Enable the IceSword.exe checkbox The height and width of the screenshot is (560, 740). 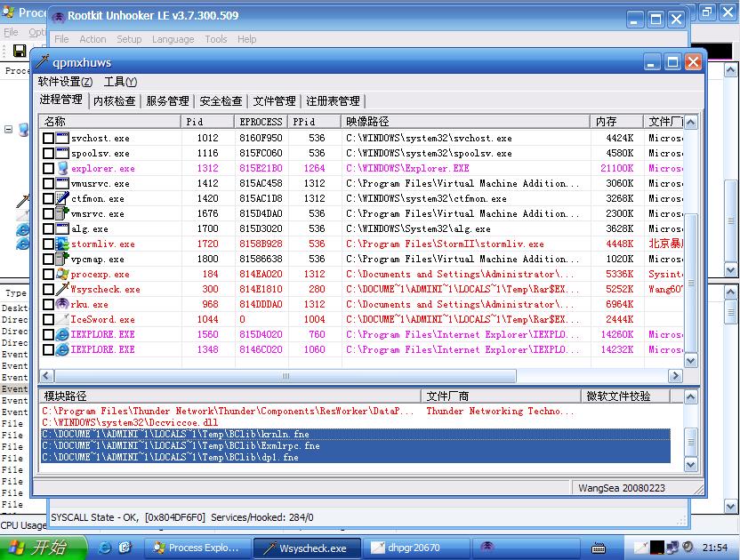tap(48, 319)
